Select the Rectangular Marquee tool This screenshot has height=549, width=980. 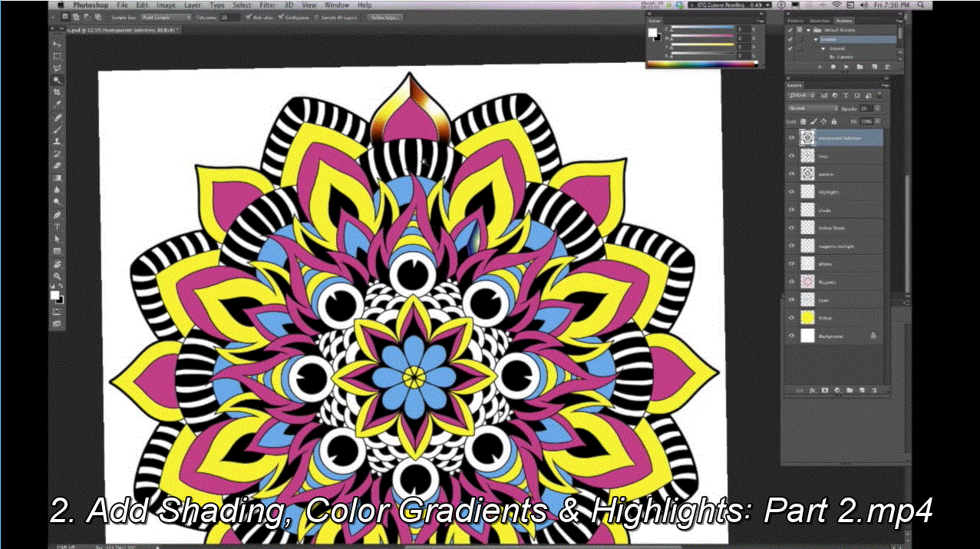(57, 55)
